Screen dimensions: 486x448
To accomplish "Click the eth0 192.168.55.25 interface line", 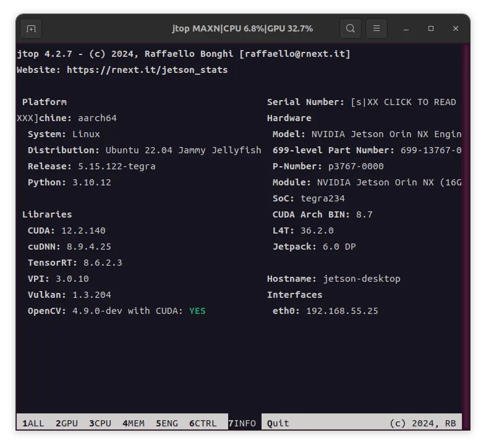I will 325,311.
